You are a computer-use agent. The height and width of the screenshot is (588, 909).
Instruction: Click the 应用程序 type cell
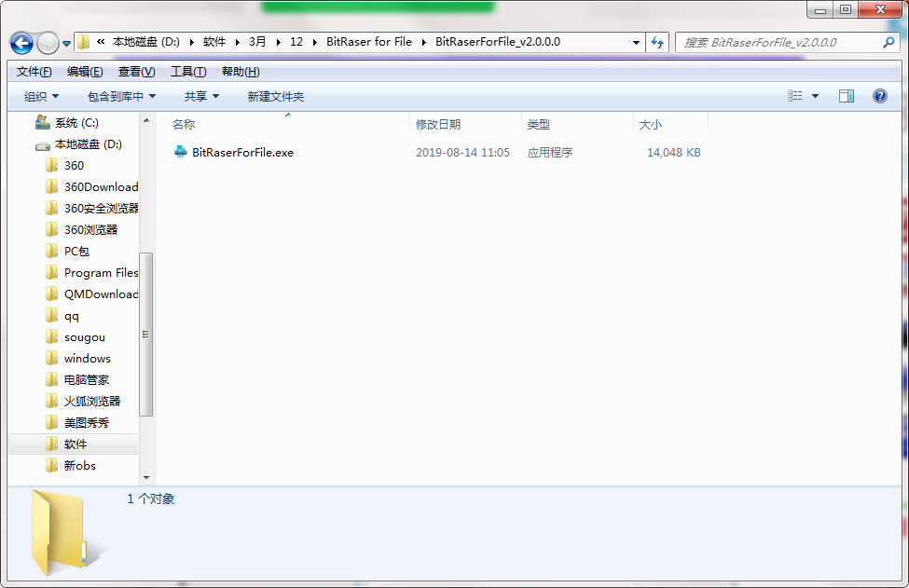(x=549, y=153)
